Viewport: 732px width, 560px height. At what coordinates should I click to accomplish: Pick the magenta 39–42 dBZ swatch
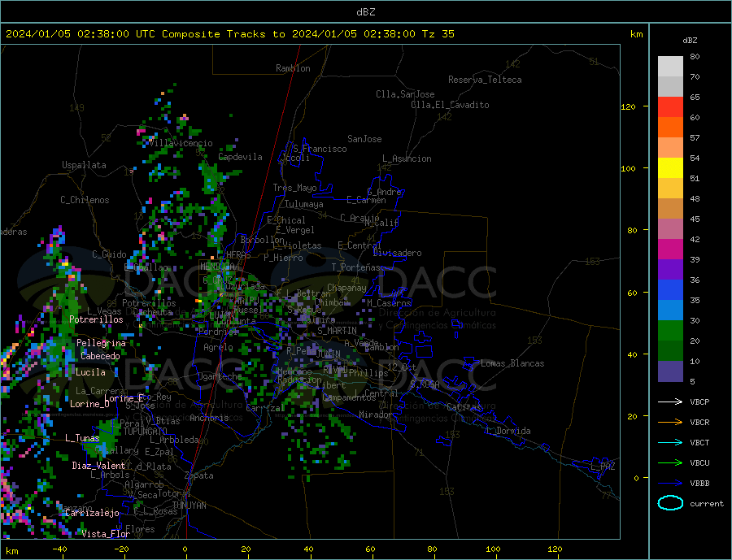[670, 250]
